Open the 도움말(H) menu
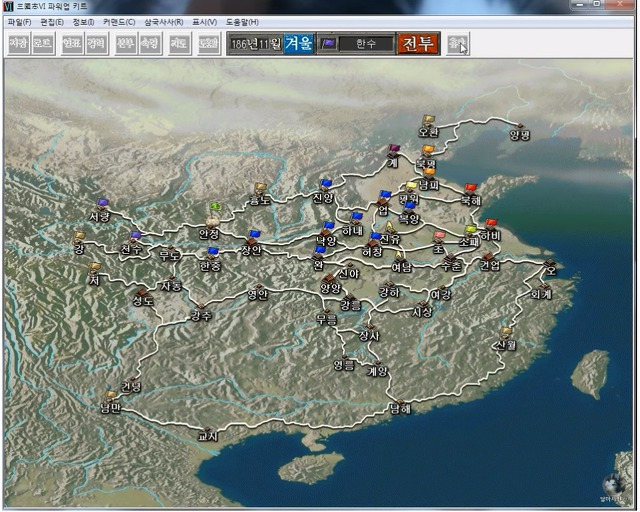Screen dimensions: 640x512 (x=242, y=22)
